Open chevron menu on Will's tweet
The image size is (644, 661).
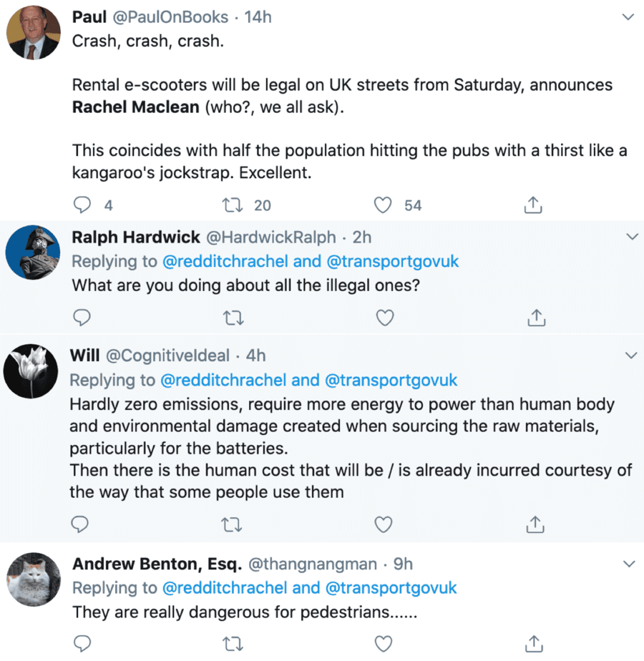point(631,356)
